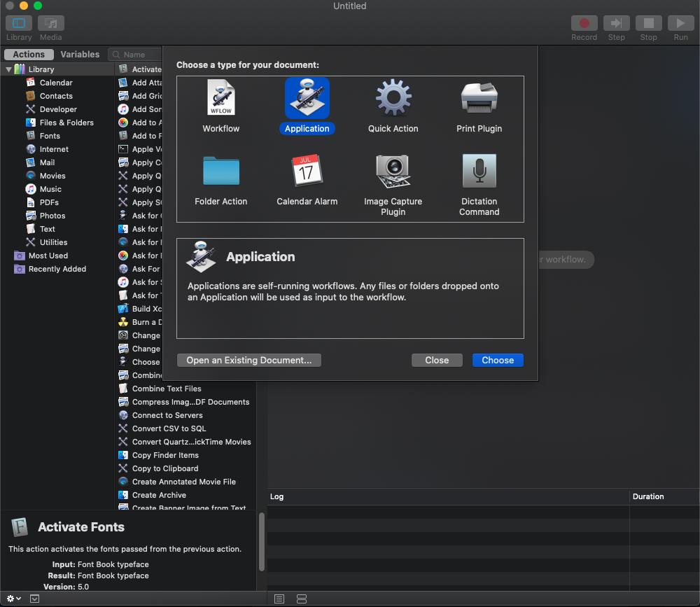Select Utilities category in library
The width and height of the screenshot is (700, 607).
pos(54,242)
